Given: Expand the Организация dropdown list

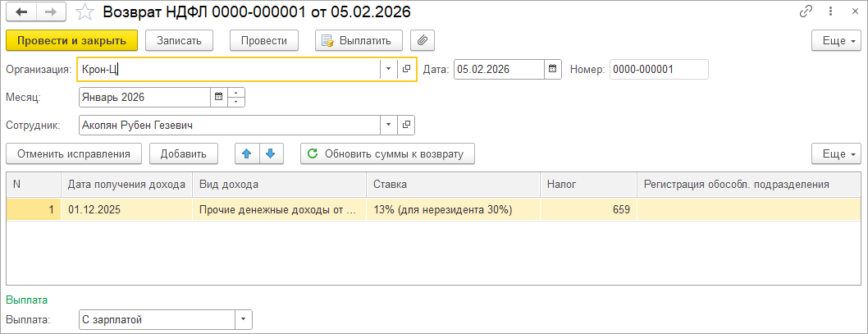Looking at the screenshot, I should tap(388, 70).
